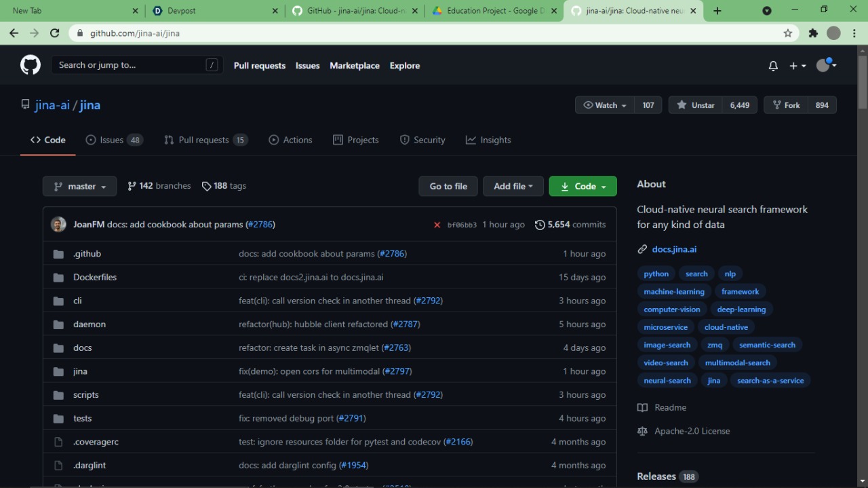View 188 tags

(x=224, y=186)
